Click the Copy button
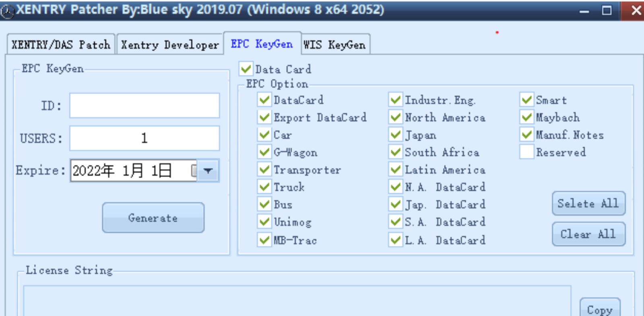The height and width of the screenshot is (316, 644). (600, 308)
